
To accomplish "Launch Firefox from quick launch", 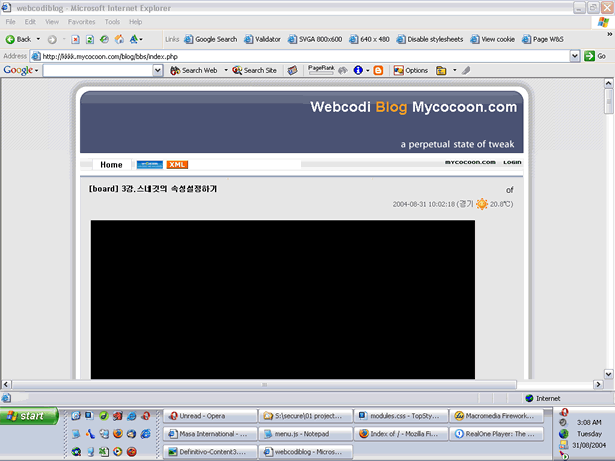I will (118, 434).
